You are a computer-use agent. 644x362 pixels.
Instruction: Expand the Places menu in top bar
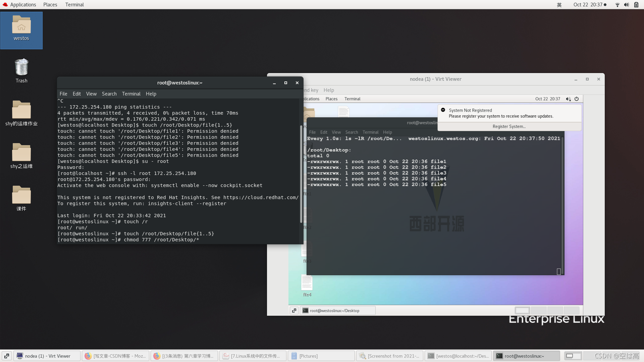pyautogui.click(x=50, y=5)
